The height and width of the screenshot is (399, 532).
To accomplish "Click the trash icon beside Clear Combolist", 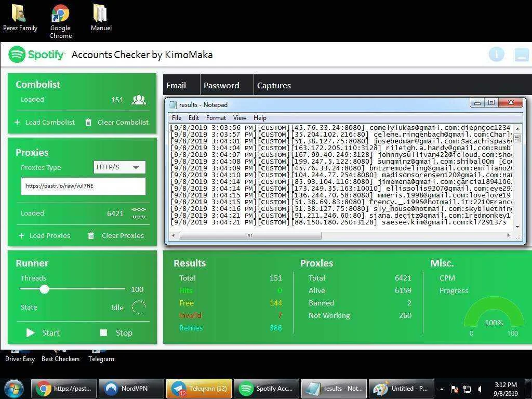I will pos(88,122).
